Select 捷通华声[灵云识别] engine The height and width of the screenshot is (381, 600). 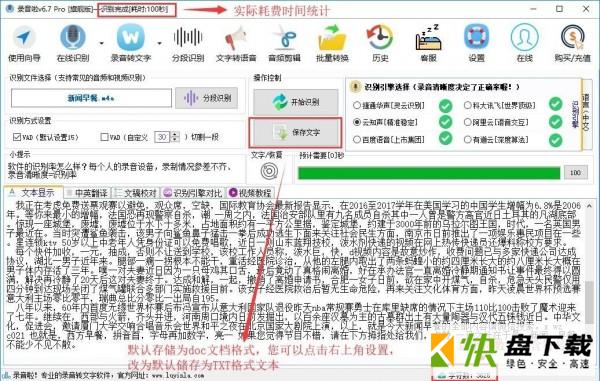click(389, 105)
